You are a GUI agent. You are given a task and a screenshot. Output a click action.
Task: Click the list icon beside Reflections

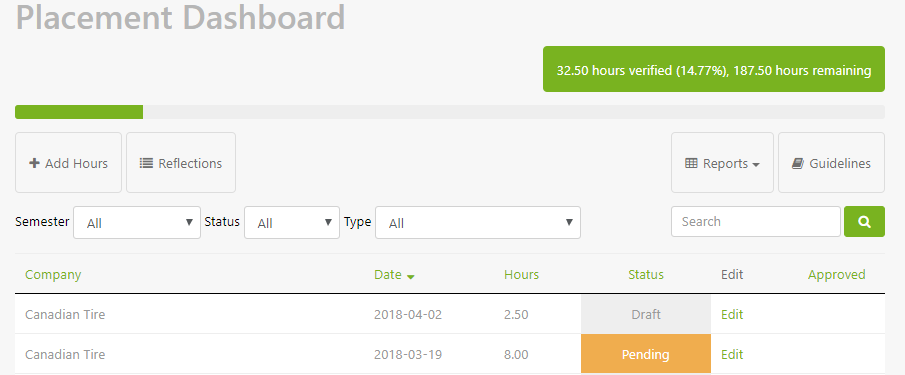pos(146,163)
